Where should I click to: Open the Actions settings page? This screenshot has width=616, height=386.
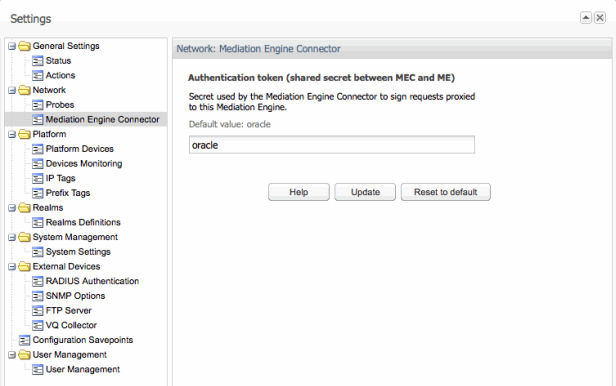tap(60, 75)
